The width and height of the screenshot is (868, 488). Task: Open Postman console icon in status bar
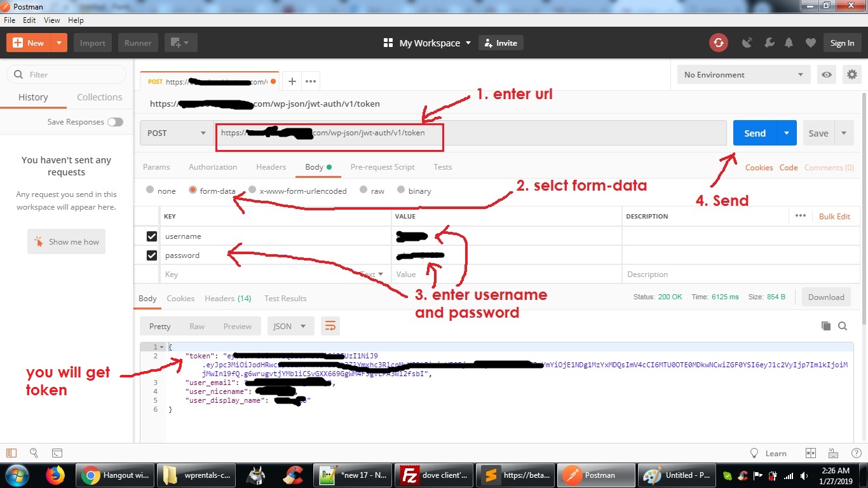pyautogui.click(x=57, y=453)
